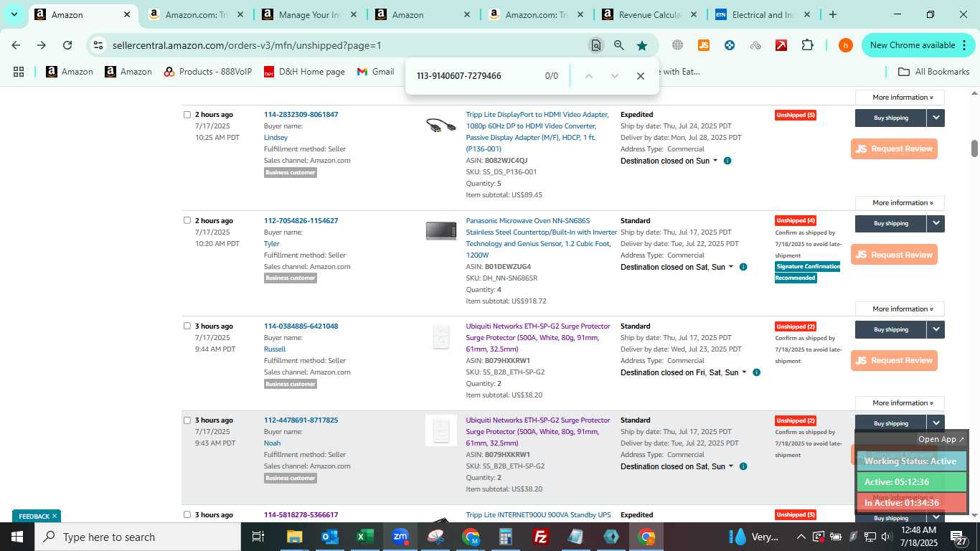Click the FEEDBACK tab at bottom left
The height and width of the screenshot is (551, 980).
click(37, 516)
